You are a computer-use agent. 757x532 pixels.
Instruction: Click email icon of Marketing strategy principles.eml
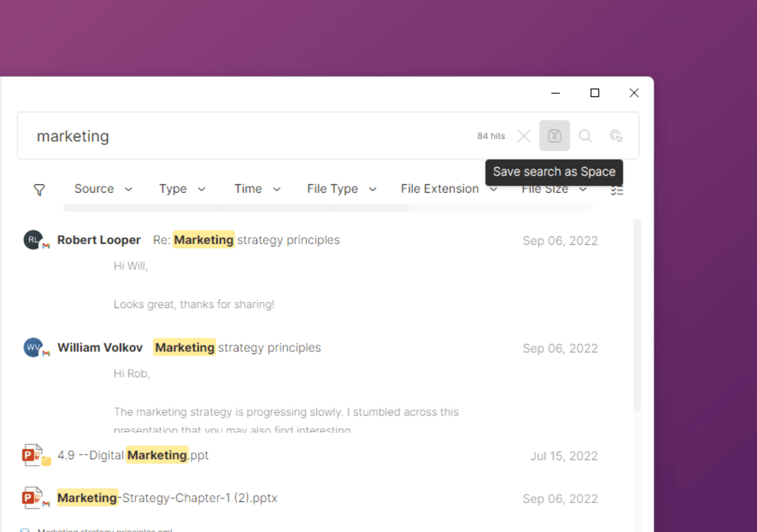coord(25,530)
